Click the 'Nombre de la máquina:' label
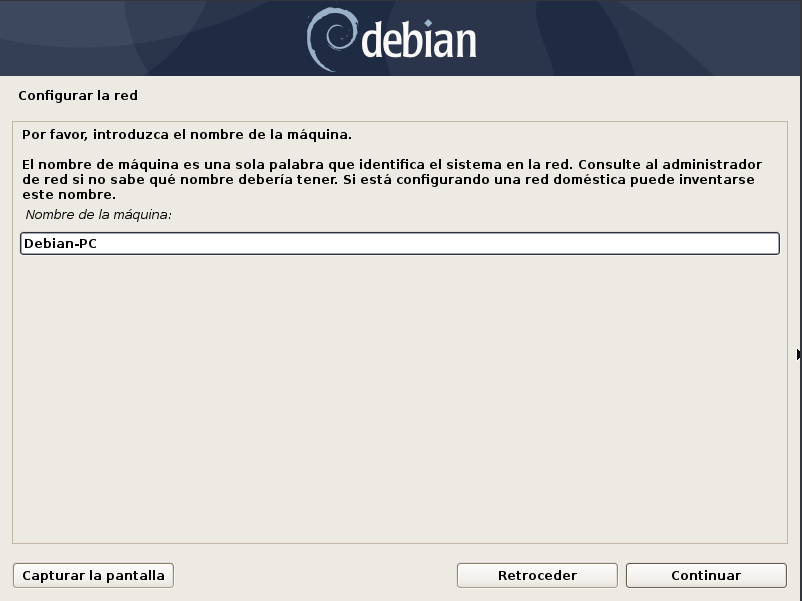Image resolution: width=802 pixels, height=601 pixels. click(99, 215)
